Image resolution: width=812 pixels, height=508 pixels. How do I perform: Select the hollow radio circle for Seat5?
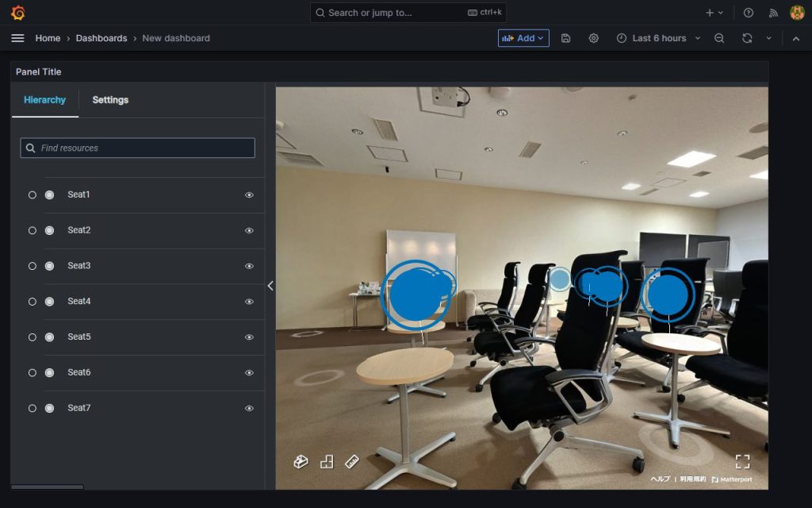click(x=32, y=337)
